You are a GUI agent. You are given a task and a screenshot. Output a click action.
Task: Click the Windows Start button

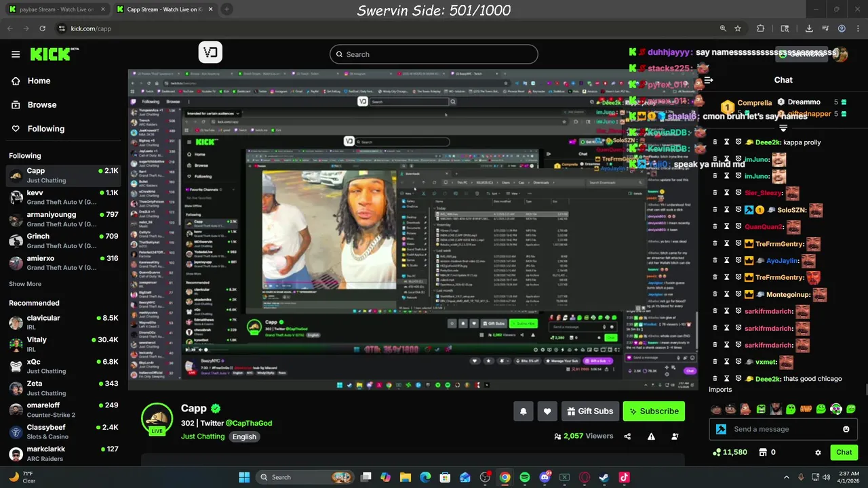[244, 477]
